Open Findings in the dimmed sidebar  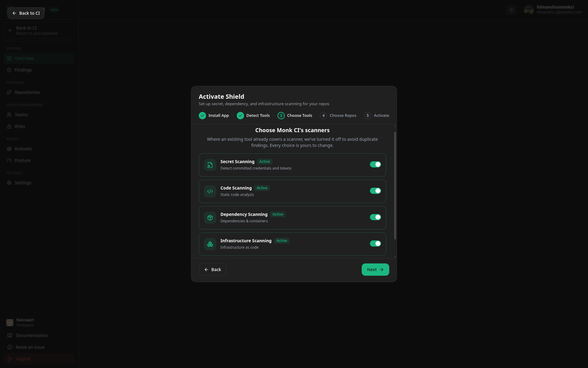pos(39,70)
